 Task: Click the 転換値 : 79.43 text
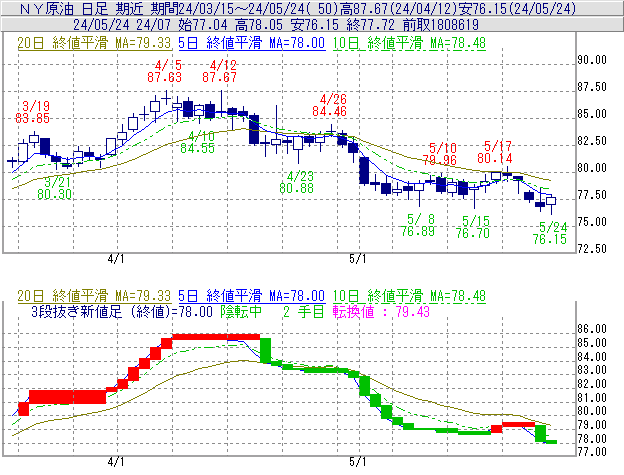pos(381,311)
